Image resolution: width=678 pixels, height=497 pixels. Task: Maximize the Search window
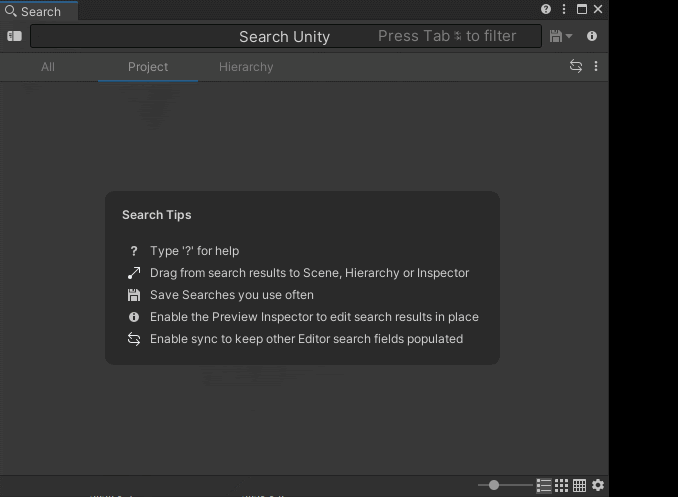tap(581, 9)
